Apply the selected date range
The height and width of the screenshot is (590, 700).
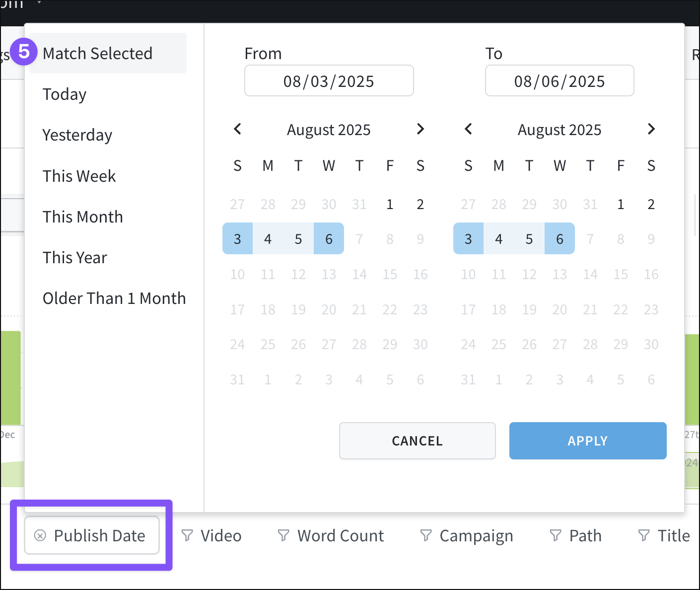(x=587, y=441)
